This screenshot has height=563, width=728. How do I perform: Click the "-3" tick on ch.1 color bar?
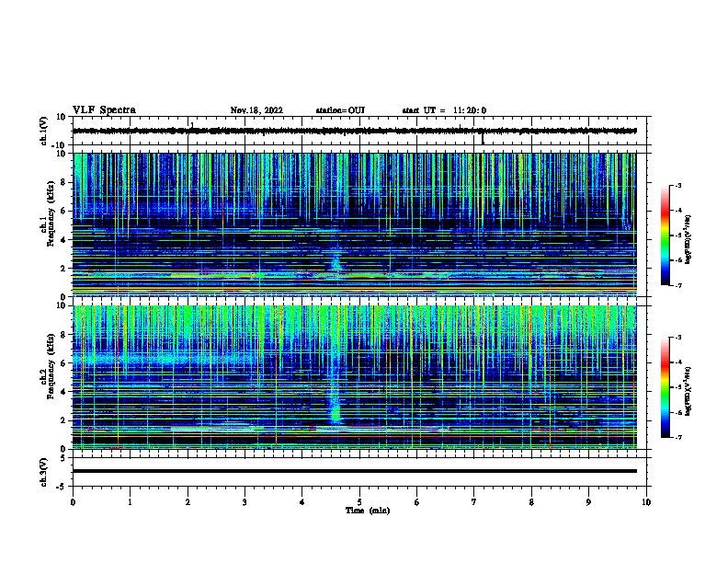[678, 185]
